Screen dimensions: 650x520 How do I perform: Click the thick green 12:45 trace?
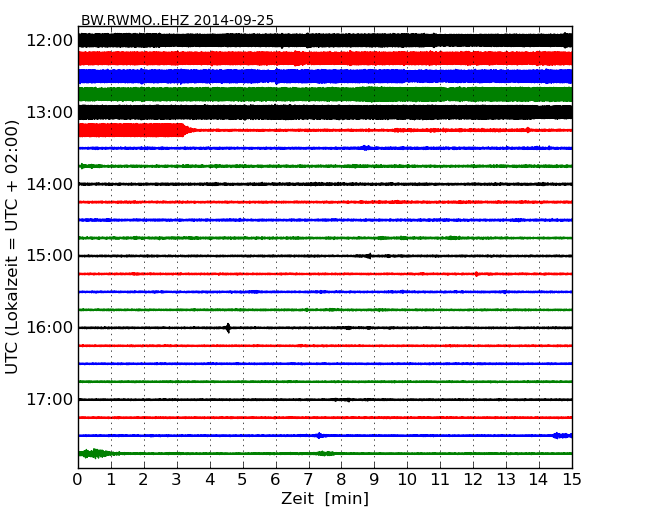[325, 94]
